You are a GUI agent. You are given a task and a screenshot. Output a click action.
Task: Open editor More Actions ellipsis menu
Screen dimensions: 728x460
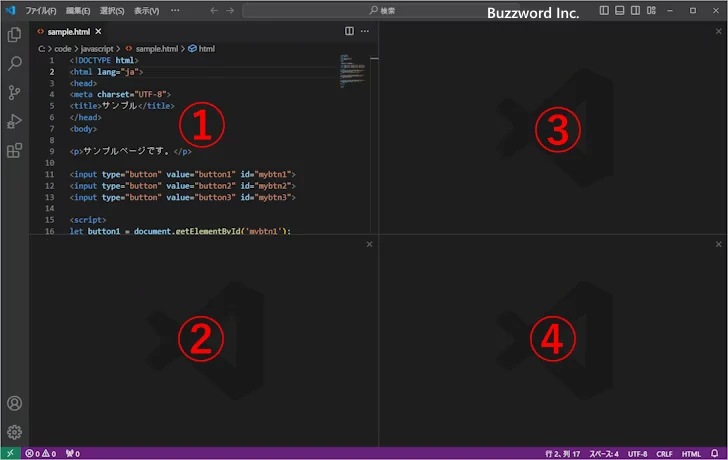[365, 31]
